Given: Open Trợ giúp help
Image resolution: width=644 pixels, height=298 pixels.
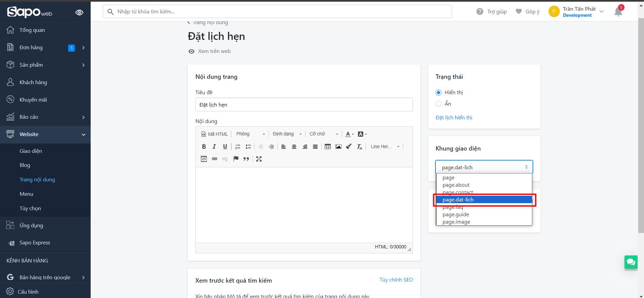Looking at the screenshot, I should (492, 12).
